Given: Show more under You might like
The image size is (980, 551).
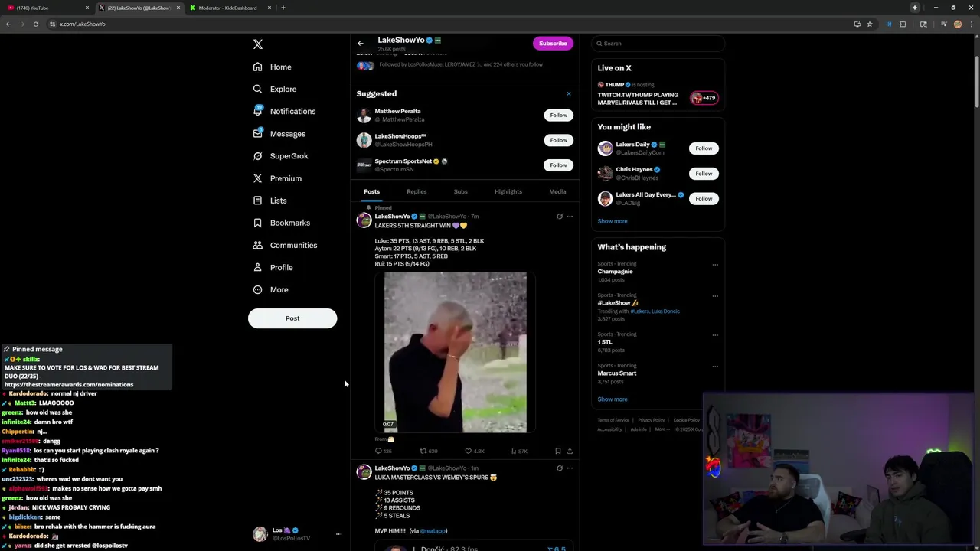Looking at the screenshot, I should [x=612, y=221].
